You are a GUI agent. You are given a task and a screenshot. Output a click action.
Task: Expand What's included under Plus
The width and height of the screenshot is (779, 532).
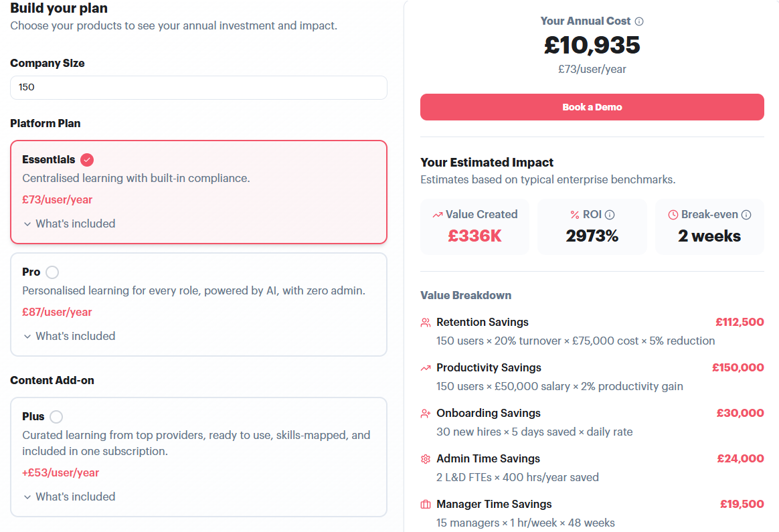(69, 497)
